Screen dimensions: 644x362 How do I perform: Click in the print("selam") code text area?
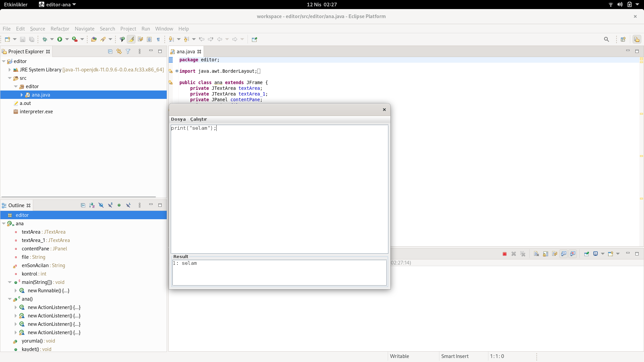pos(279,189)
